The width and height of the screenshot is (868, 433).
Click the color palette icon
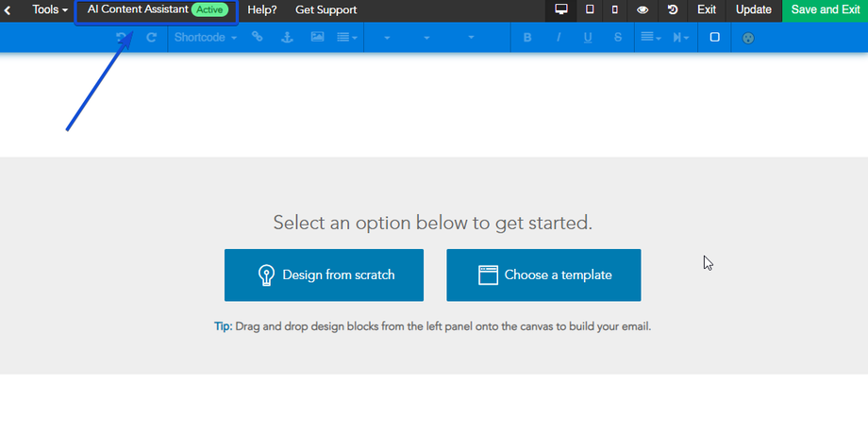click(x=748, y=38)
